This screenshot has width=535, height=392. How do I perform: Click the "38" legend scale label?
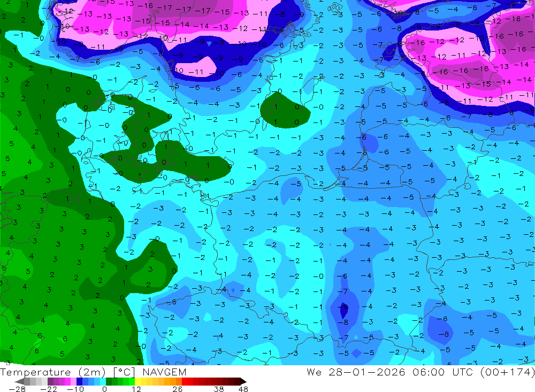coord(219,389)
